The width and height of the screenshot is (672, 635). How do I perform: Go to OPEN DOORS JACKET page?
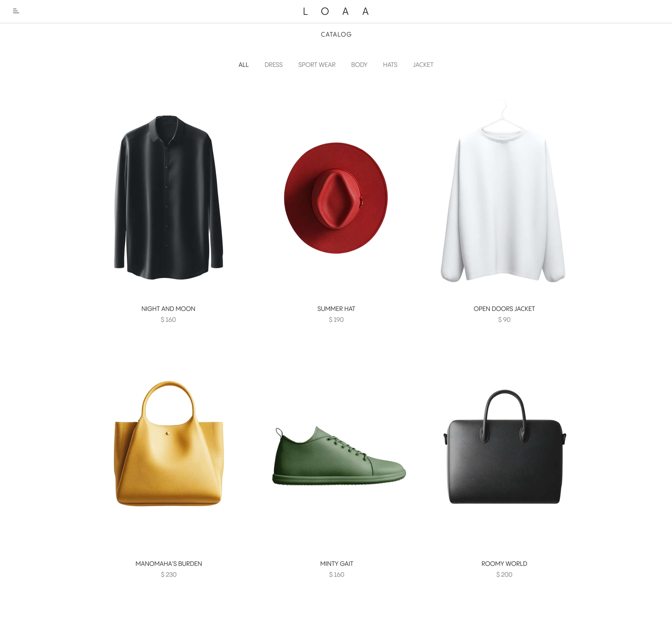(x=504, y=309)
